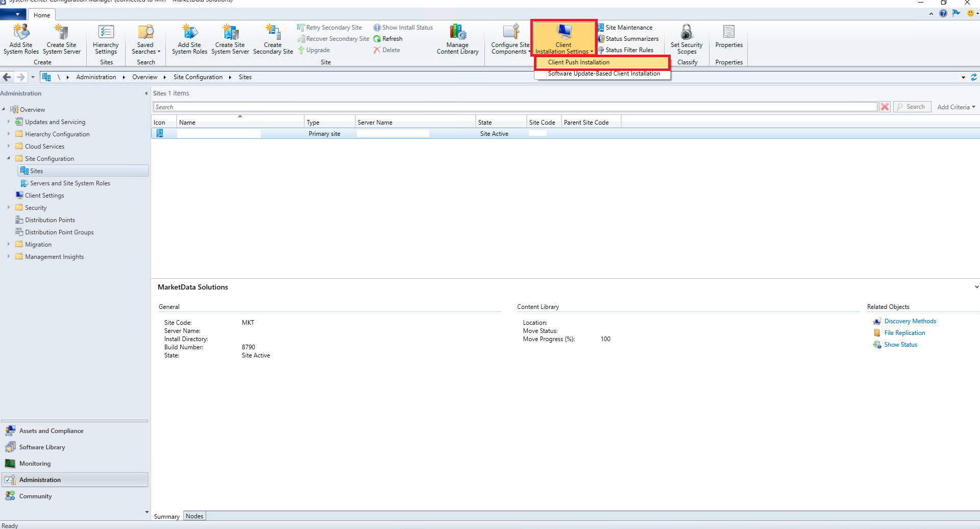Select Management Insights in tree
980x529 pixels.
coord(54,257)
